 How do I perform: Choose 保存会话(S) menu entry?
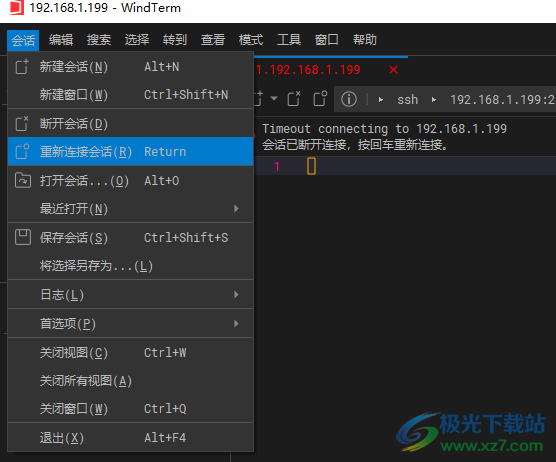tap(130, 238)
